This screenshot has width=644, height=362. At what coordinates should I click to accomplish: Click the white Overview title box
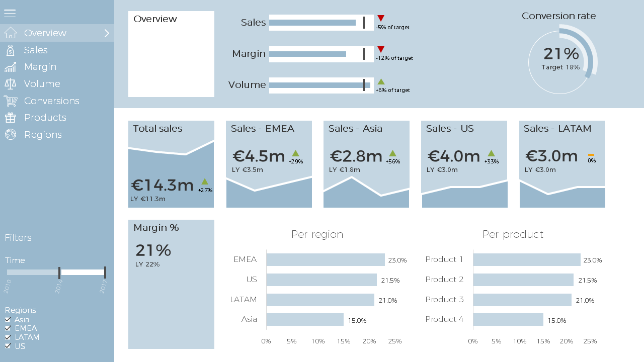[x=171, y=54]
